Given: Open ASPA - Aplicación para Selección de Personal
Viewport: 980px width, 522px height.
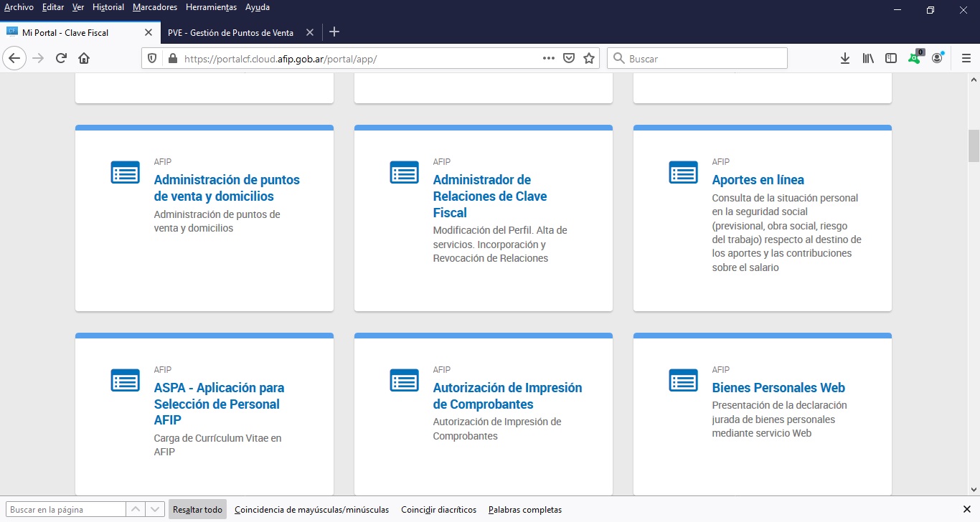Looking at the screenshot, I should point(219,404).
